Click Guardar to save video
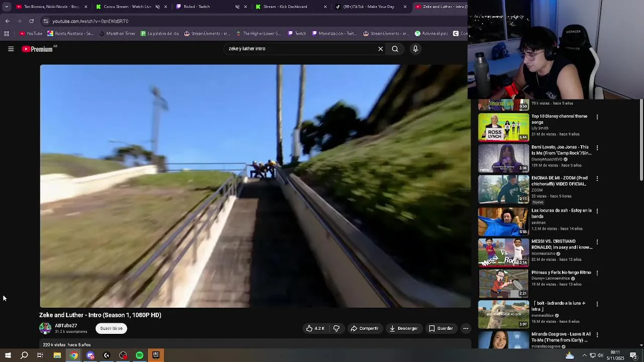644x362 pixels. coord(441,328)
